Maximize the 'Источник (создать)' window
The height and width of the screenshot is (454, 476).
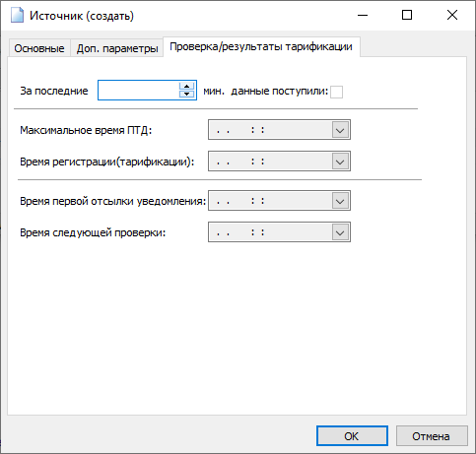[x=407, y=15]
